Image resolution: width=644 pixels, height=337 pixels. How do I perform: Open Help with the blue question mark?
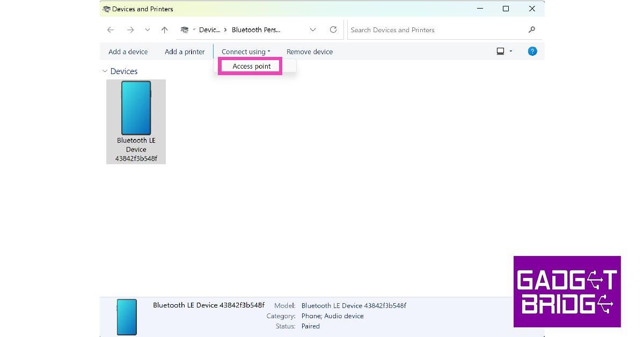532,52
